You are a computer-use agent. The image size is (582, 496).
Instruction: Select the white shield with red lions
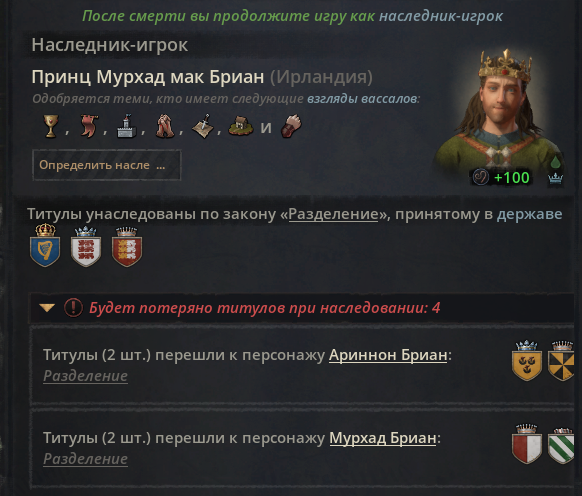point(86,247)
